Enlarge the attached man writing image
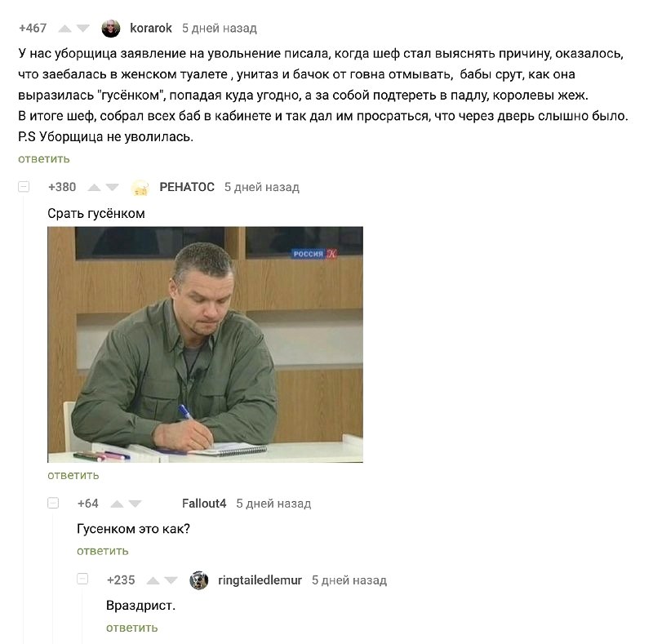The width and height of the screenshot is (653, 644). [206, 344]
